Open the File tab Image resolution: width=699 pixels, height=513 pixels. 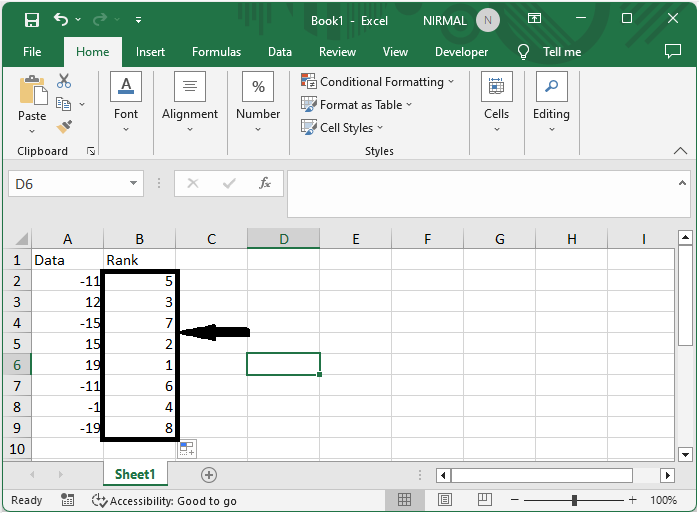tap(32, 52)
